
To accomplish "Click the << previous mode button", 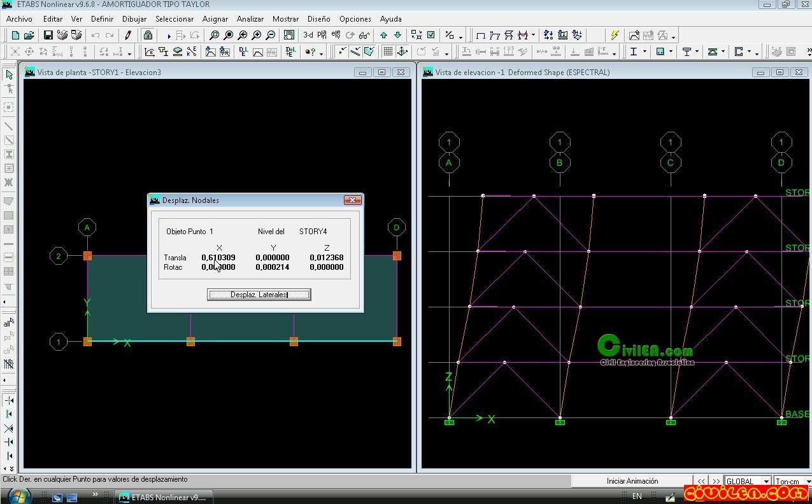I will 701,482.
